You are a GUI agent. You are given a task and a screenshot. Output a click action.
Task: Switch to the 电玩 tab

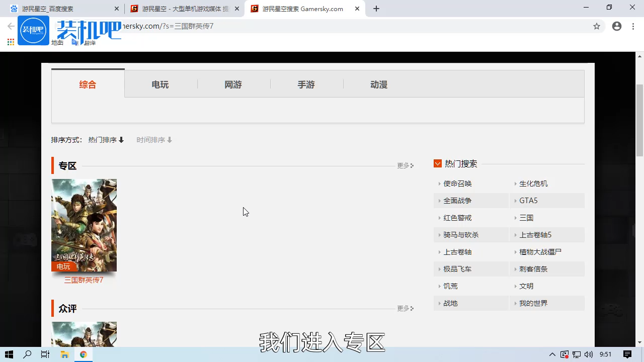[159, 84]
